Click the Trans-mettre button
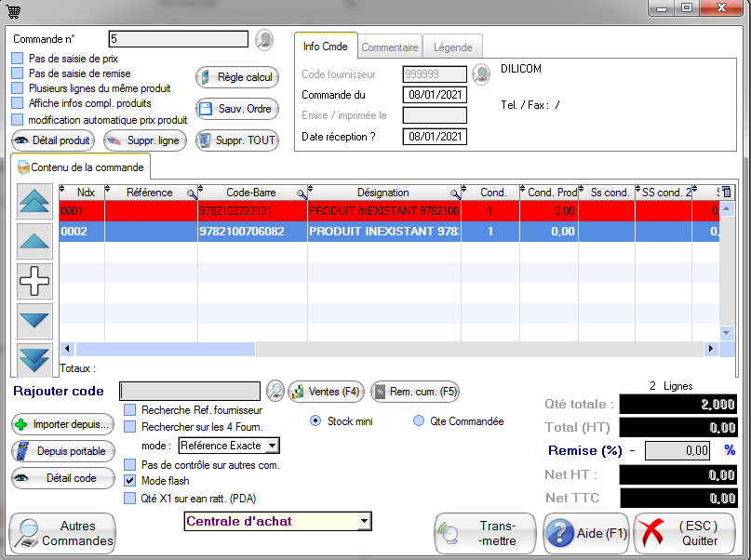Screen dimensions: 751x560 tap(485, 533)
